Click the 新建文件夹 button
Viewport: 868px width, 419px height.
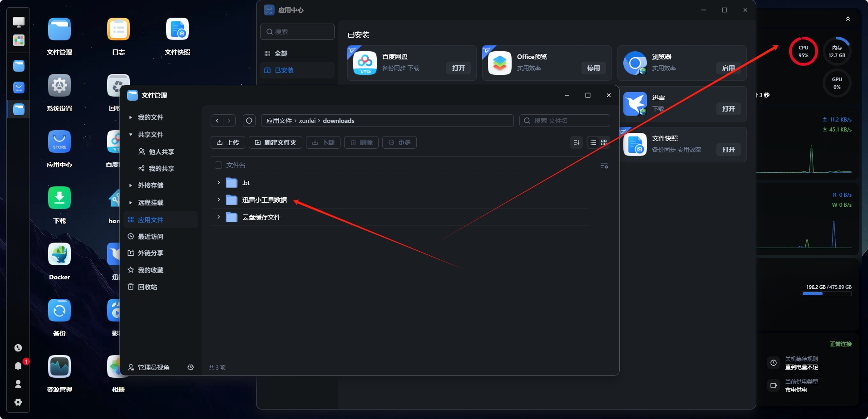click(x=276, y=142)
